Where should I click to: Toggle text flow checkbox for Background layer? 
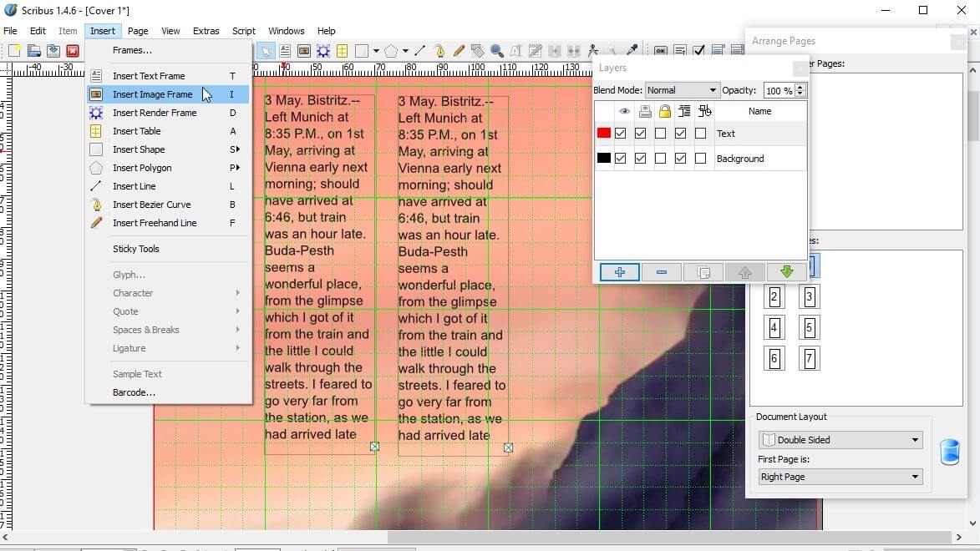[680, 158]
